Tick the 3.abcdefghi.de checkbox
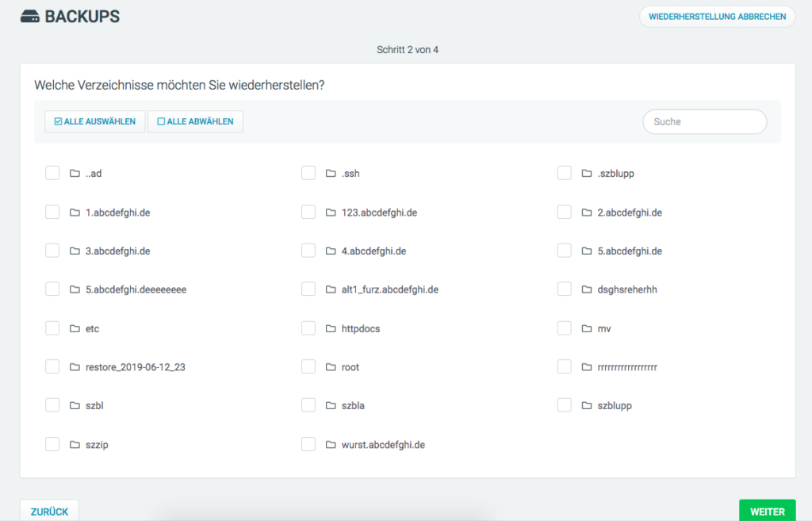812x521 pixels. coord(52,250)
